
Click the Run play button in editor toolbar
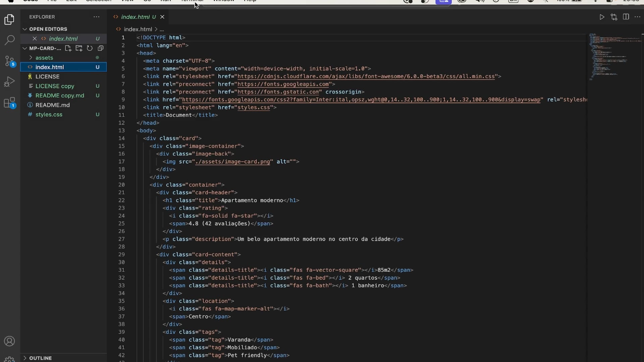pos(602,17)
